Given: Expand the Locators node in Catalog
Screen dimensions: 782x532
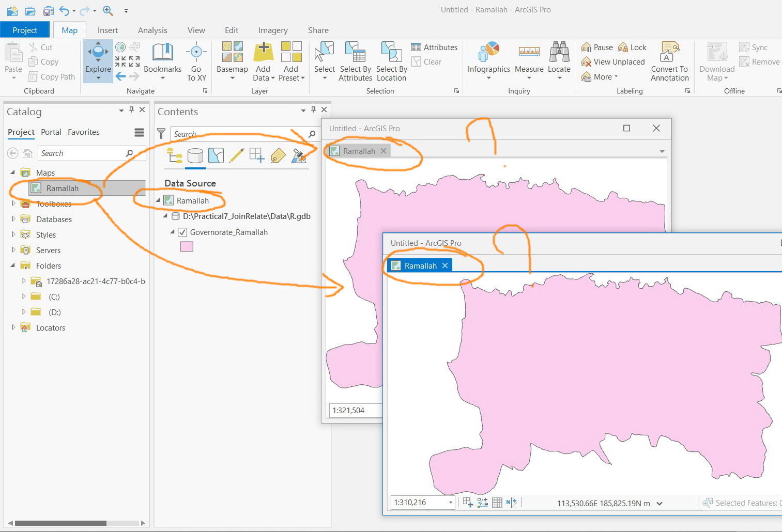Looking at the screenshot, I should point(13,327).
